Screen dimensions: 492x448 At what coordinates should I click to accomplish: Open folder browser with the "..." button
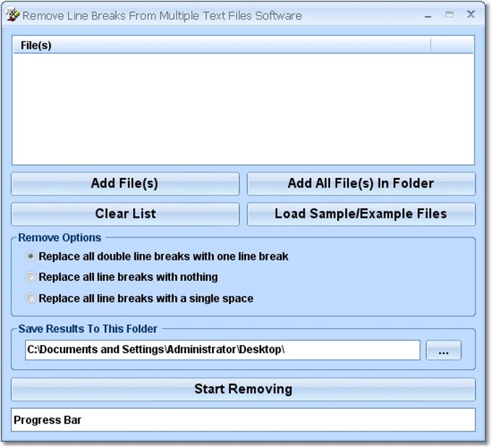[444, 351]
